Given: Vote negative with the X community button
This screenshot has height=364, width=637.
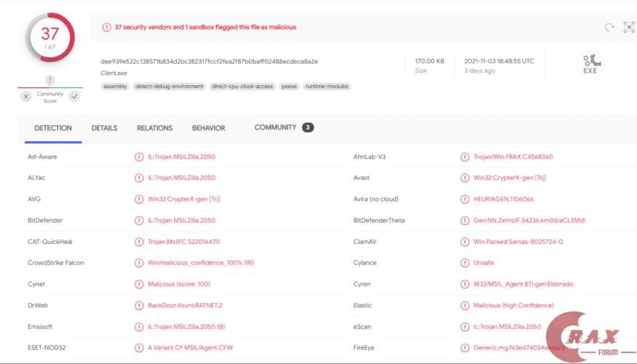Looking at the screenshot, I should click(26, 96).
